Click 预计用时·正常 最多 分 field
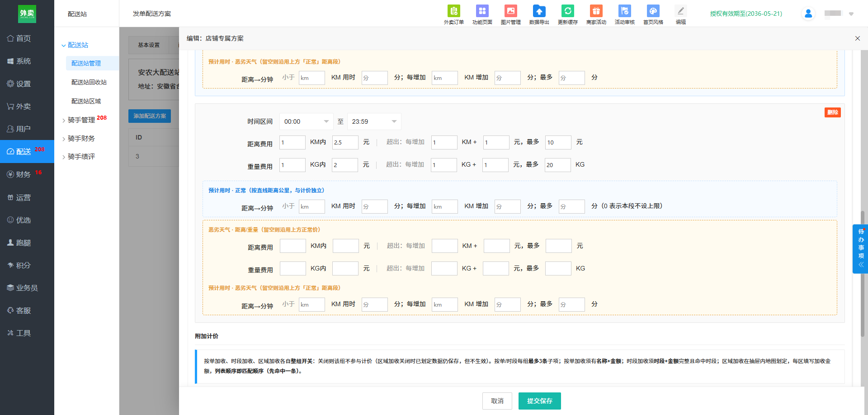The height and width of the screenshot is (415, 868). click(x=572, y=206)
